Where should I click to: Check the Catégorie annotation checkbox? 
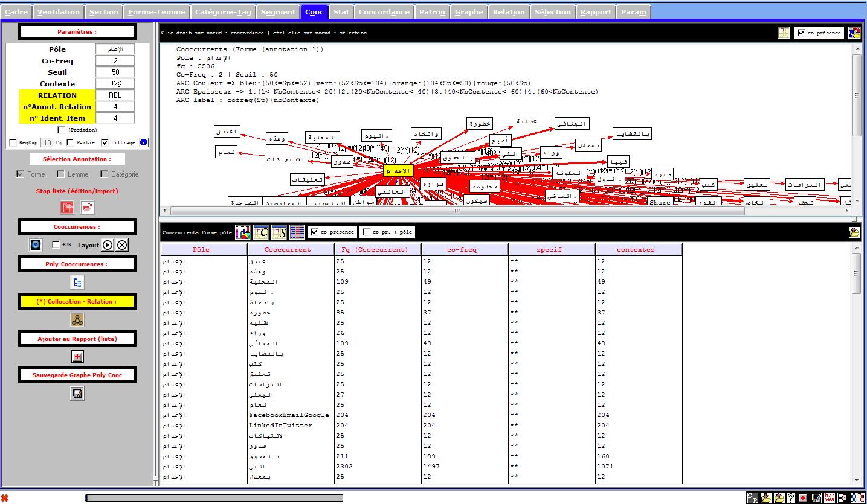click(x=104, y=174)
